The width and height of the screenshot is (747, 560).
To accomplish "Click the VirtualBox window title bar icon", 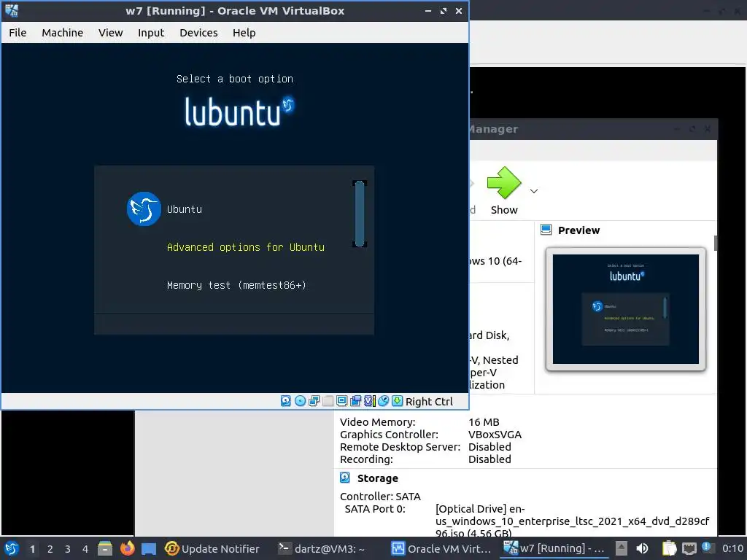I will click(x=12, y=10).
